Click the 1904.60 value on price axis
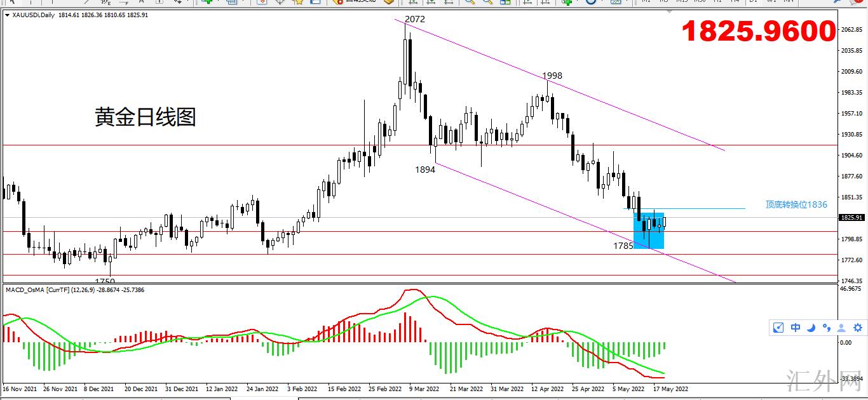Viewport: 868px width, 400px height. 850,156
